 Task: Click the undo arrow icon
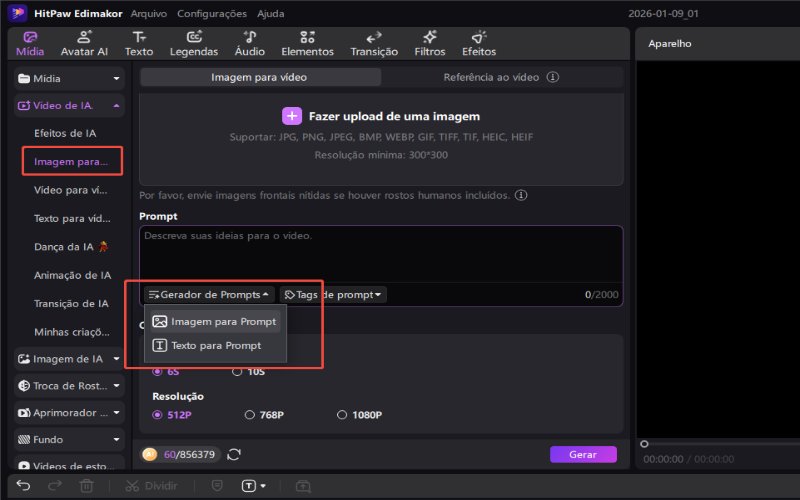23,486
